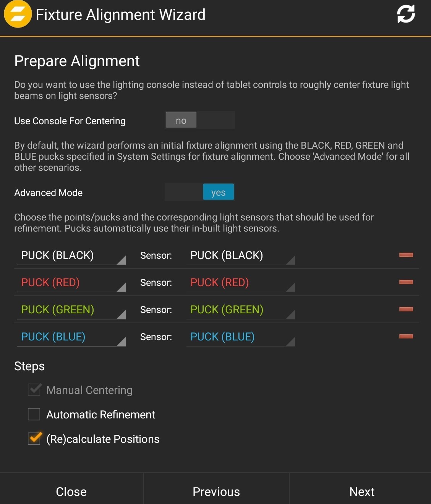
Task: Click the Manual Centering checkbox
Action: [x=34, y=390]
